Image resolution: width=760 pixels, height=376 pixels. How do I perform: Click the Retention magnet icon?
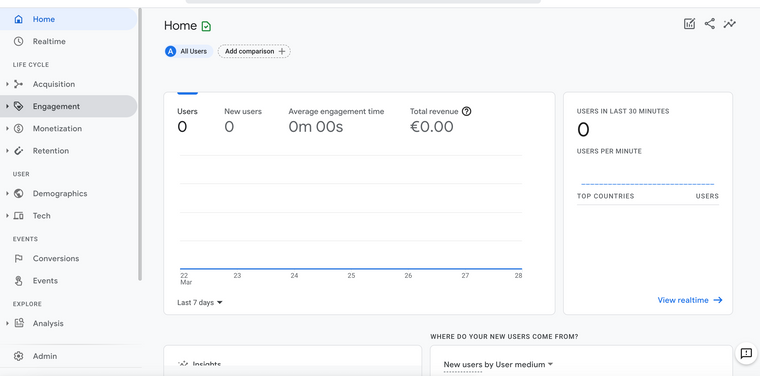[18, 151]
